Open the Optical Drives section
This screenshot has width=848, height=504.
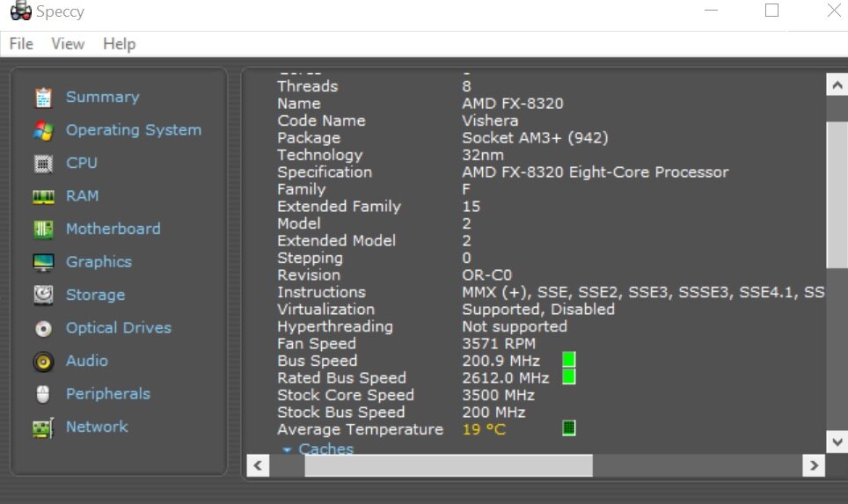click(119, 328)
